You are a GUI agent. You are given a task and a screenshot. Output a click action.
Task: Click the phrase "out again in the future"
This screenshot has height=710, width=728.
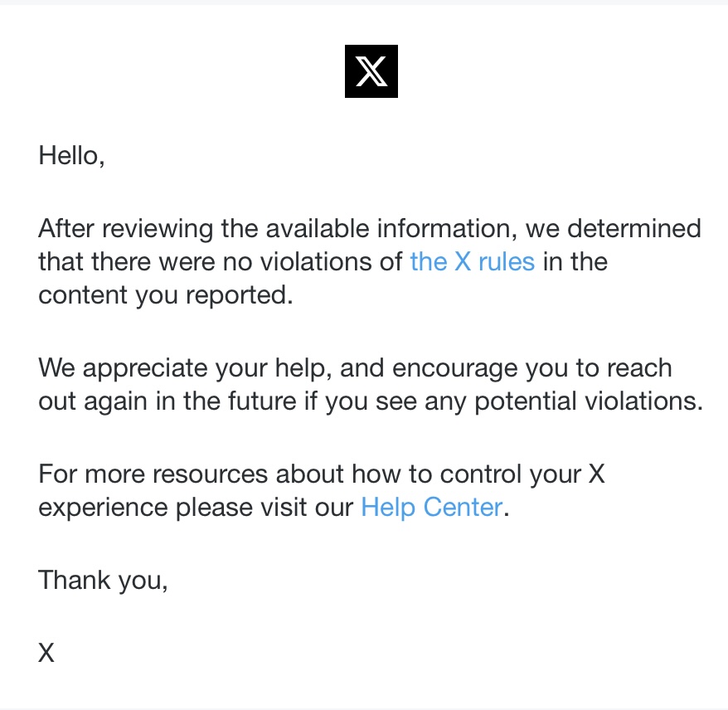[x=167, y=401]
